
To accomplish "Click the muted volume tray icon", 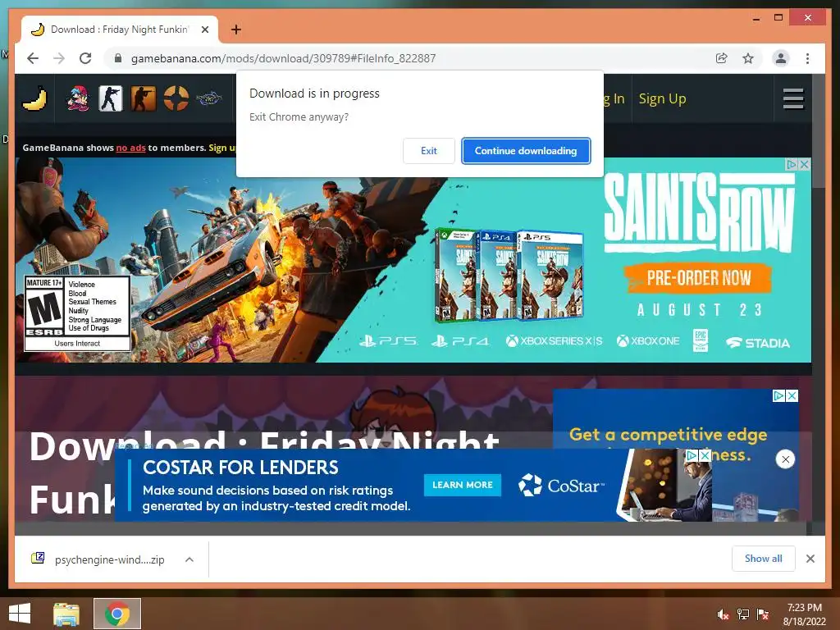I will click(723, 614).
